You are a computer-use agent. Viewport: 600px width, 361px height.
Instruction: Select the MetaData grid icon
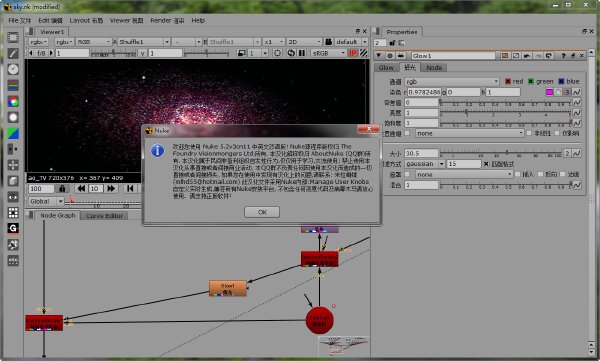click(x=13, y=212)
